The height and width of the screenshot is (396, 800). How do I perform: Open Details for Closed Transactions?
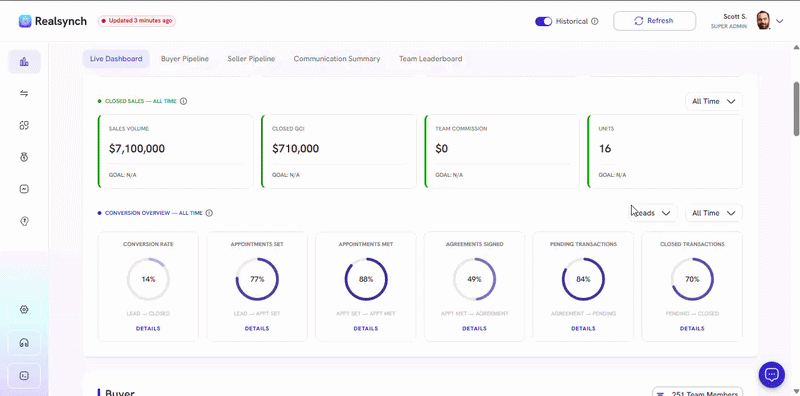[x=692, y=329]
